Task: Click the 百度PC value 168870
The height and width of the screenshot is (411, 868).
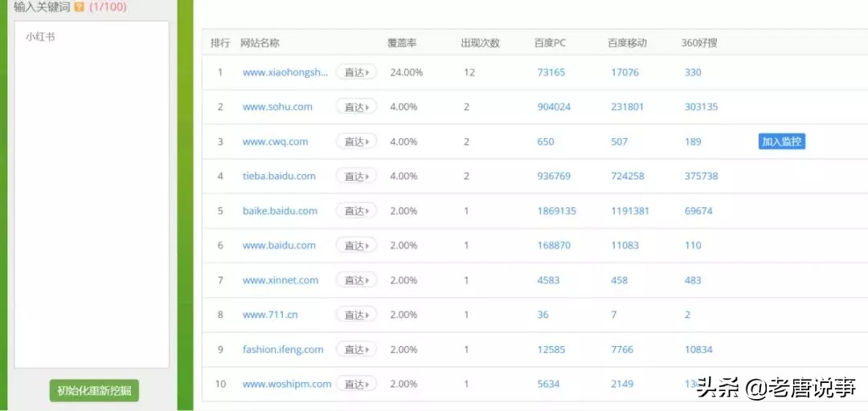Action: 554,245
